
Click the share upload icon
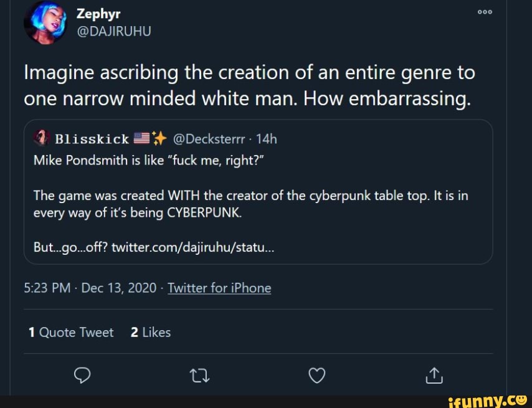(434, 375)
